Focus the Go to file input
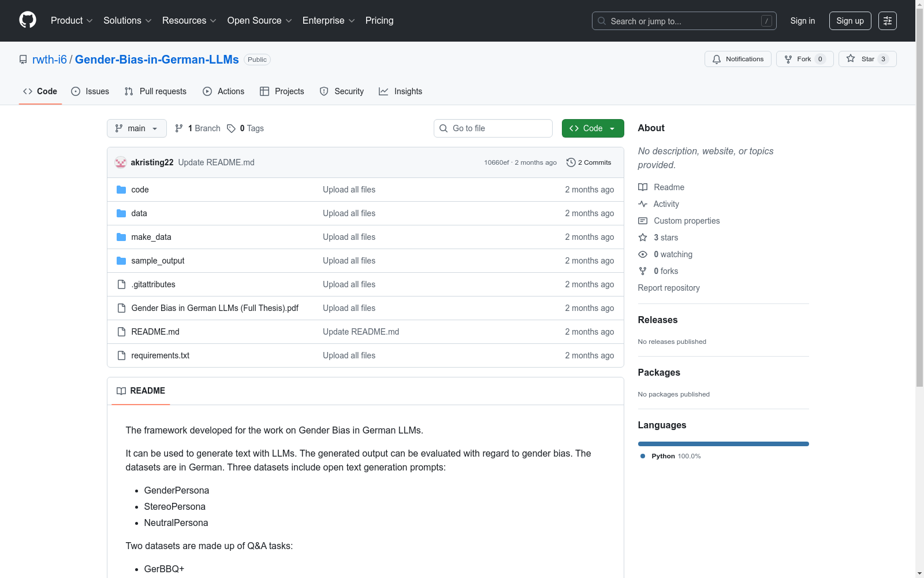The width and height of the screenshot is (924, 578). (x=493, y=128)
